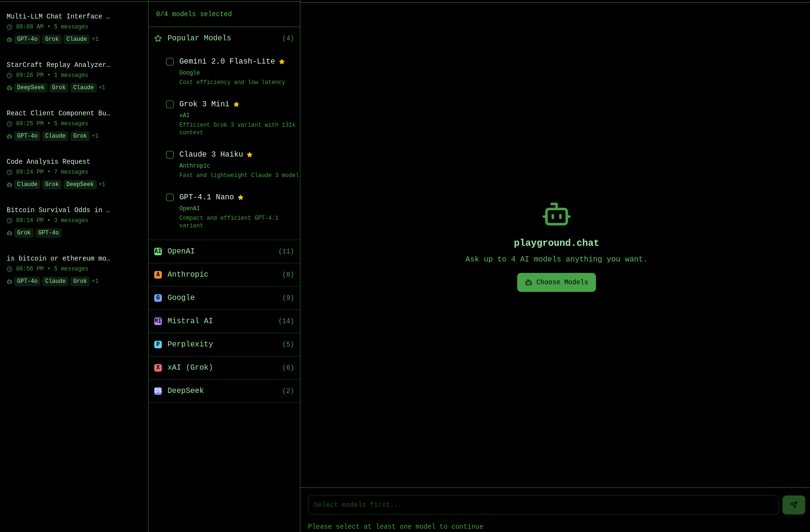Image resolution: width=810 pixels, height=532 pixels.
Task: Open the Code Analysis Request conversation
Action: pyautogui.click(x=74, y=173)
